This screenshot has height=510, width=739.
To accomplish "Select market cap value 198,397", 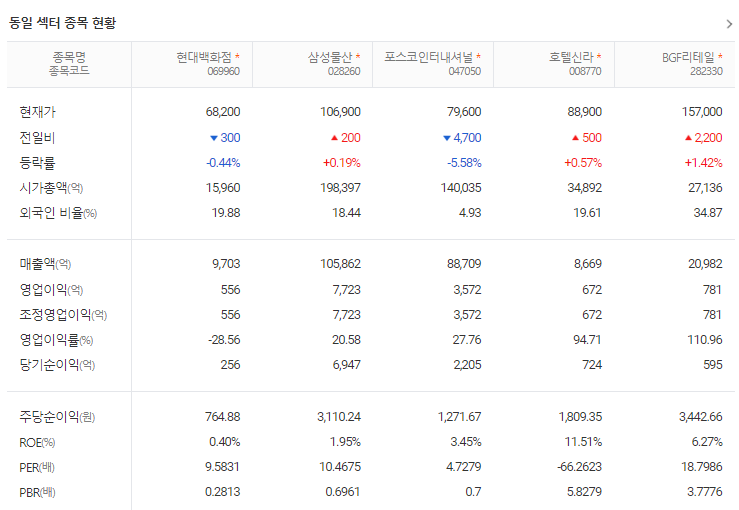I will tap(340, 188).
